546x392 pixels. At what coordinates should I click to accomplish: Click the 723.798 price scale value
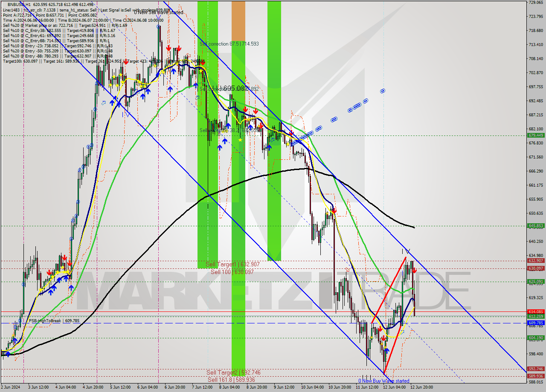pyautogui.click(x=536, y=17)
